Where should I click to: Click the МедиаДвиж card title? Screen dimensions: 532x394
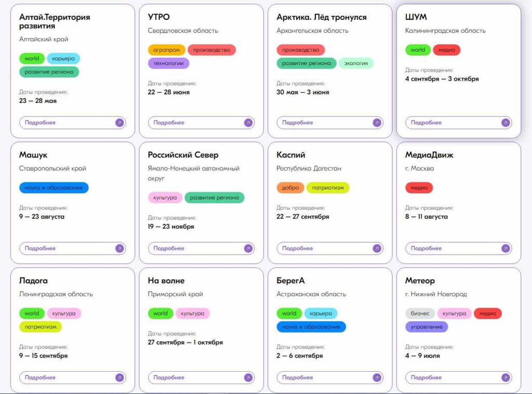[x=429, y=155]
